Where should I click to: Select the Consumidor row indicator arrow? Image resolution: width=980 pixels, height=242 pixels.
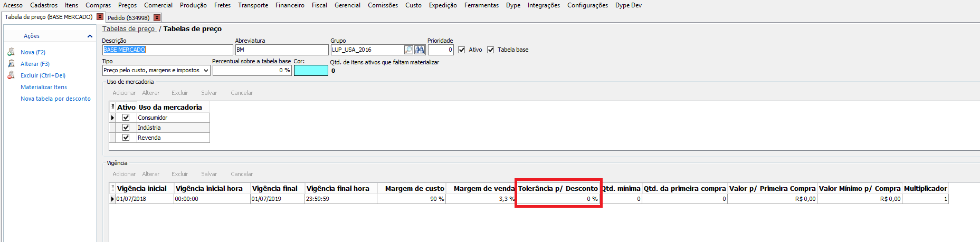click(112, 118)
